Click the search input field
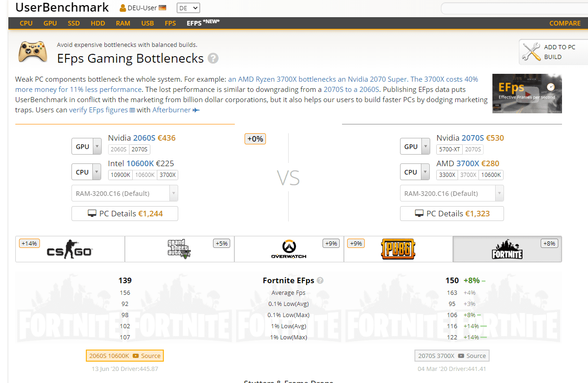Image resolution: width=588 pixels, height=383 pixels. (x=514, y=8)
